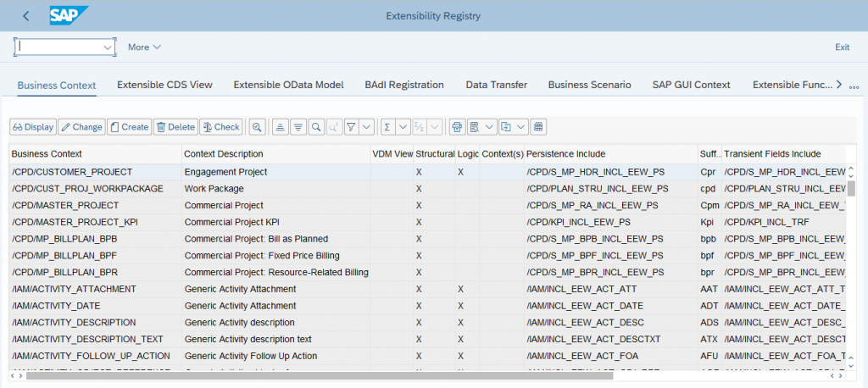The image size is (868, 388).
Task: Click the Context Description column header
Action: coord(275,153)
